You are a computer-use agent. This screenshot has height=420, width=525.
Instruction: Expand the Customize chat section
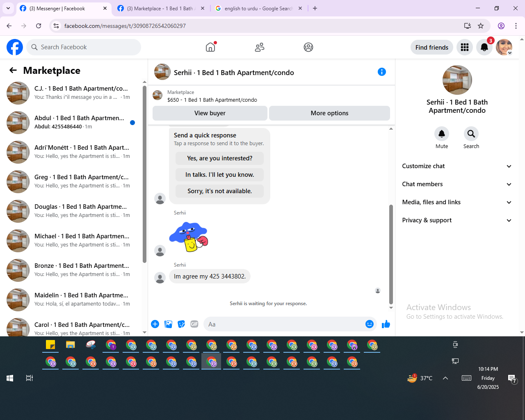457,166
